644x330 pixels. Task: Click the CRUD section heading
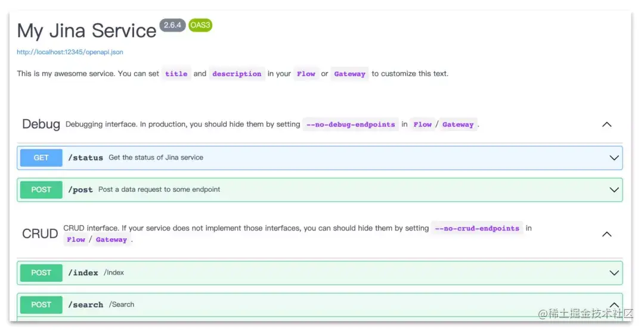(40, 234)
